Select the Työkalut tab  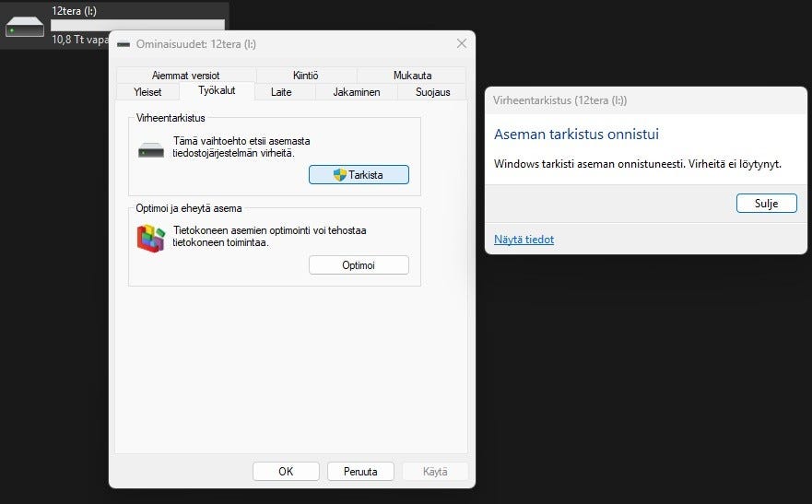pyautogui.click(x=217, y=90)
